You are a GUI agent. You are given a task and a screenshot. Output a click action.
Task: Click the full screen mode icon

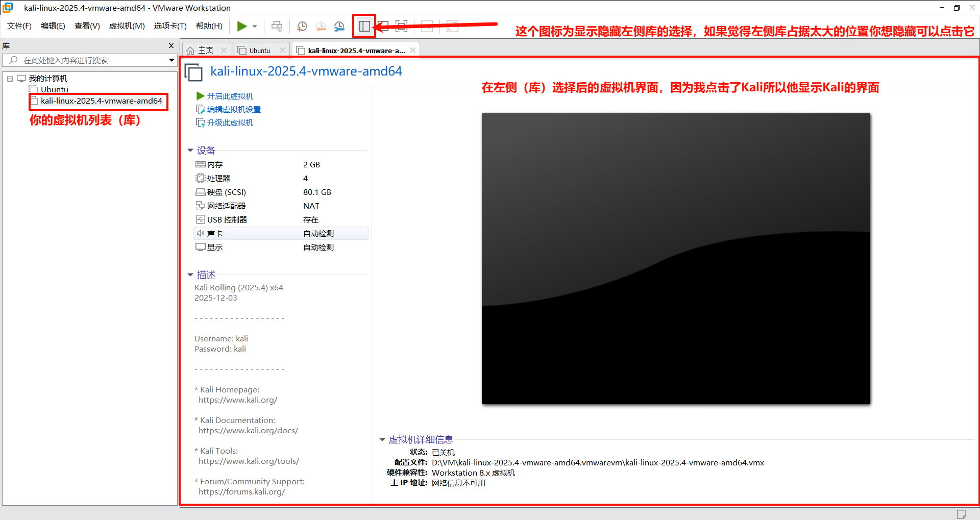click(402, 27)
